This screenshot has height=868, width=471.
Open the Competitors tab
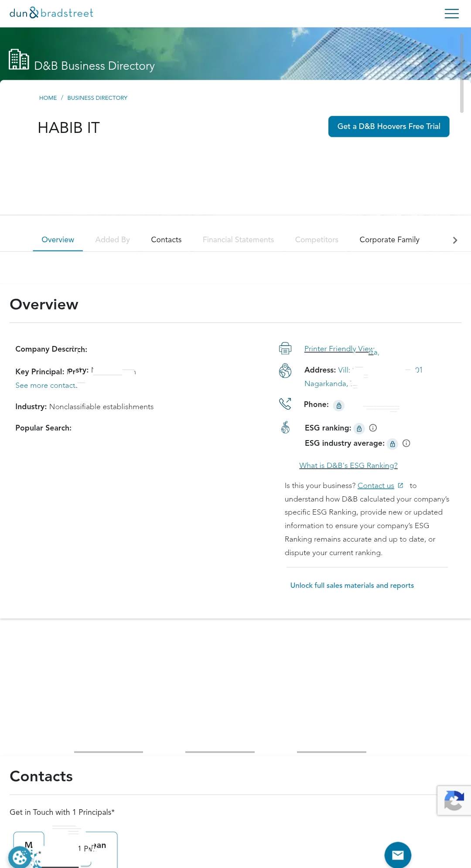click(x=317, y=240)
